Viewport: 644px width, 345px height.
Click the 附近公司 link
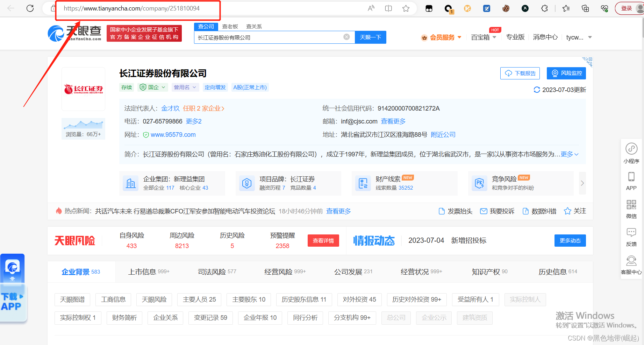[443, 135]
